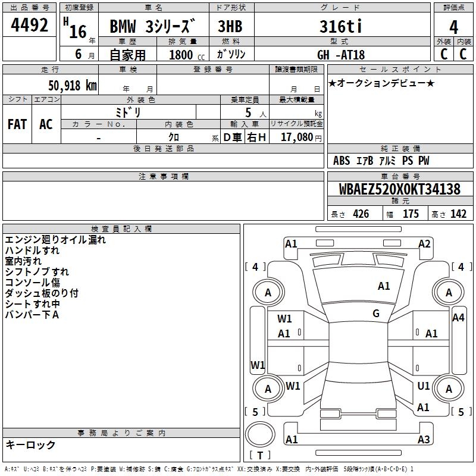Select the equipment list ABS エアB アルミ PS PW

coord(381,161)
